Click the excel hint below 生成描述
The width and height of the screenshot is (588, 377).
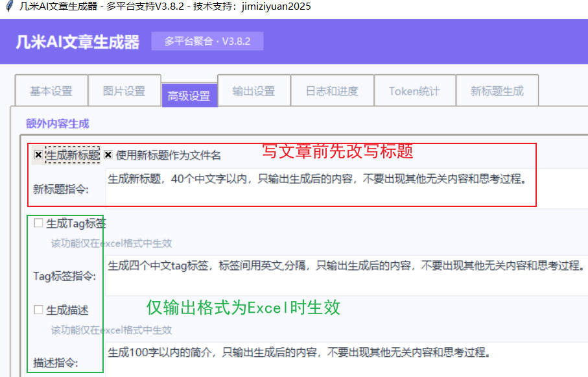point(112,330)
